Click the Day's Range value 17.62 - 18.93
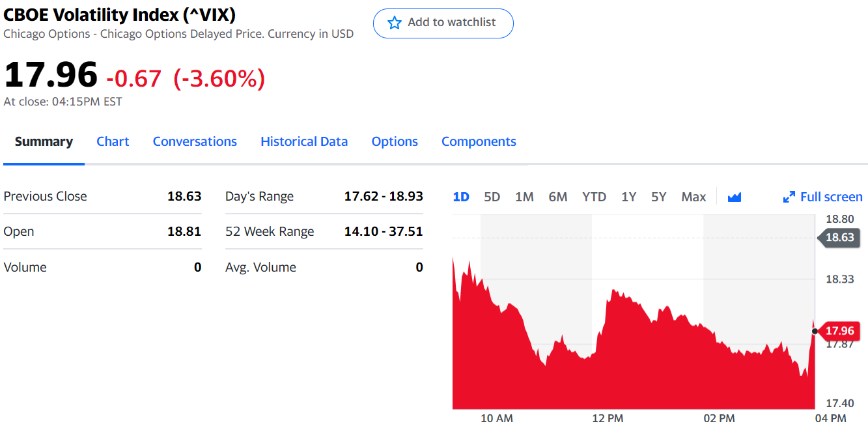This screenshot has height=428, width=868. tap(384, 196)
